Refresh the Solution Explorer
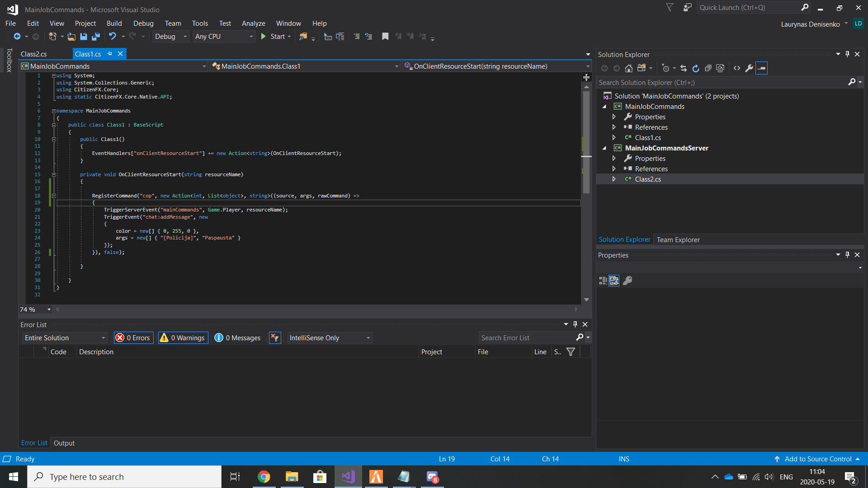 pos(695,68)
